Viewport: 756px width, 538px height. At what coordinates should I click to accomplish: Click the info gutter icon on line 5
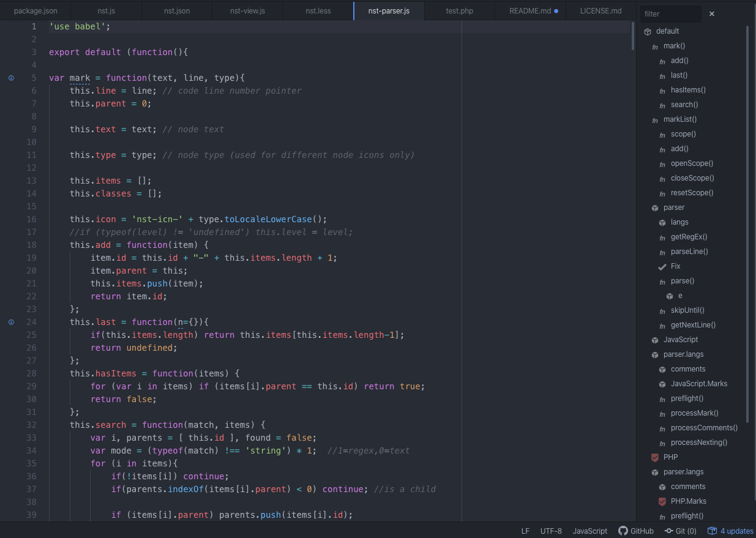click(11, 78)
